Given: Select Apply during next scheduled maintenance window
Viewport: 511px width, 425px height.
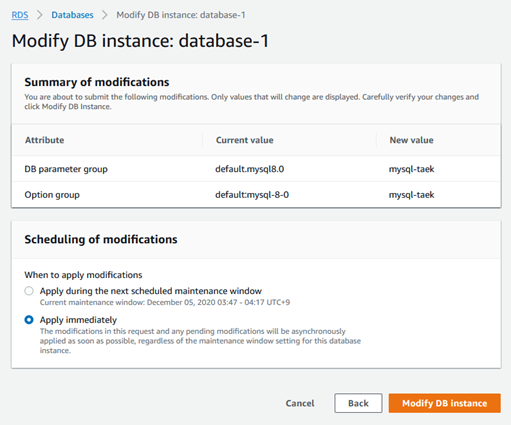Looking at the screenshot, I should coord(29,291).
